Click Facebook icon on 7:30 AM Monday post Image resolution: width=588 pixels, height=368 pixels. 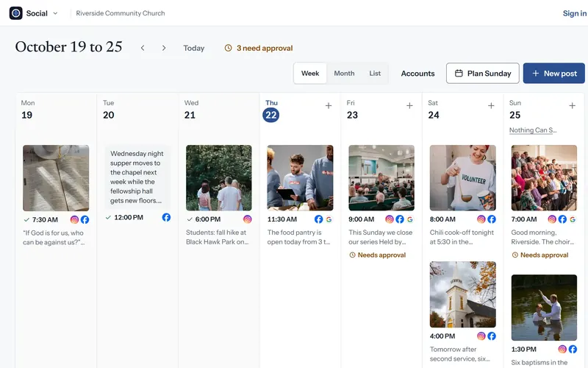[85, 219]
